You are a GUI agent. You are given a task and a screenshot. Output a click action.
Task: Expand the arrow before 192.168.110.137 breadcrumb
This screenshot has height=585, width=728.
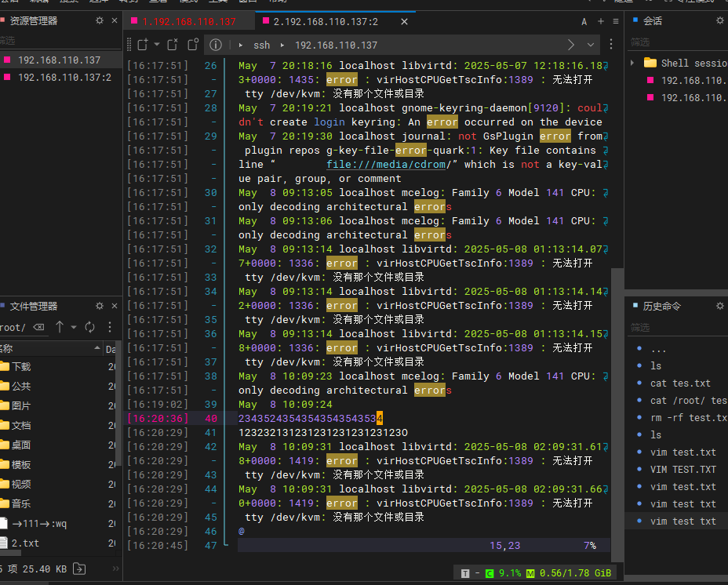(x=282, y=45)
